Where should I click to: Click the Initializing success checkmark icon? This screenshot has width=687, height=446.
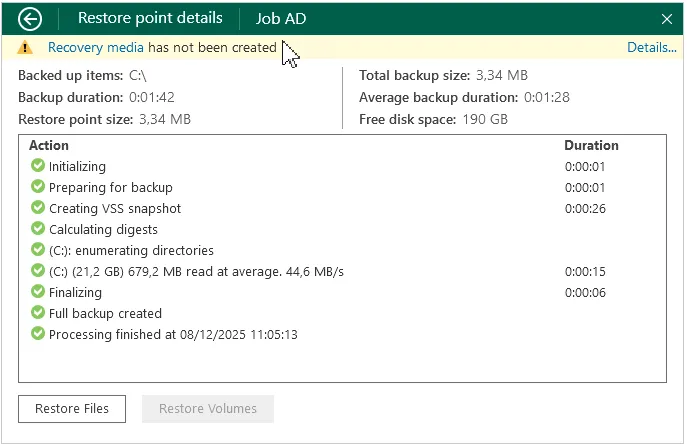38,167
